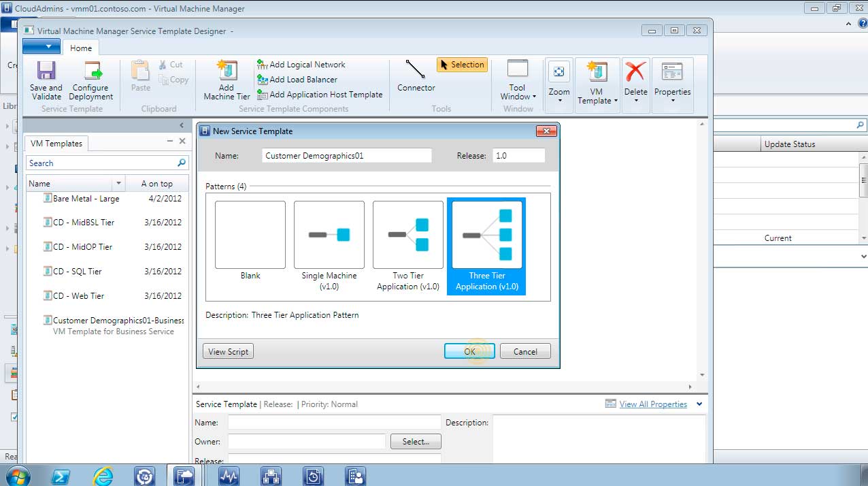Click the Select... owner button
This screenshot has height=486, width=868.
(416, 442)
